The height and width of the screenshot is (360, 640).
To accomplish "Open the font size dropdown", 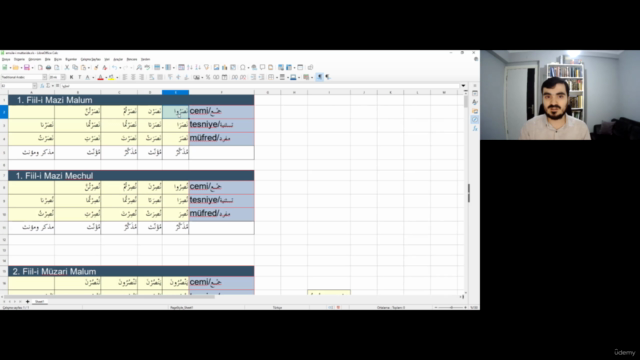I will [x=63, y=77].
